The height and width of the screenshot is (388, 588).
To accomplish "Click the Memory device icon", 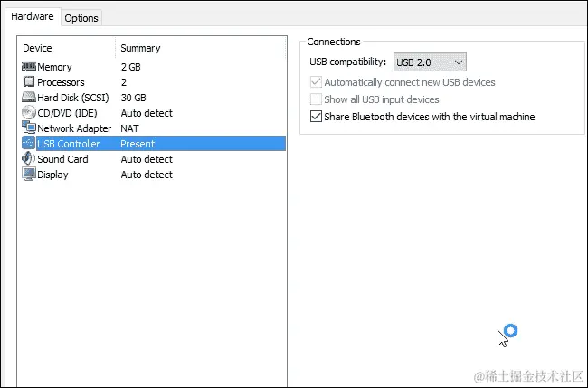I will pyautogui.click(x=29, y=66).
